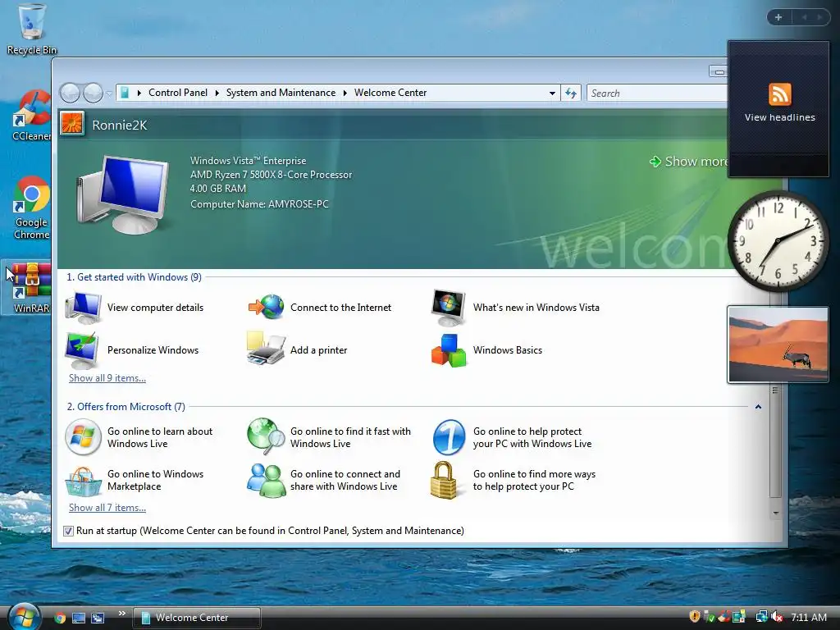840x630 pixels.
Task: Open the recent pages arrow near Back
Action: click(109, 94)
